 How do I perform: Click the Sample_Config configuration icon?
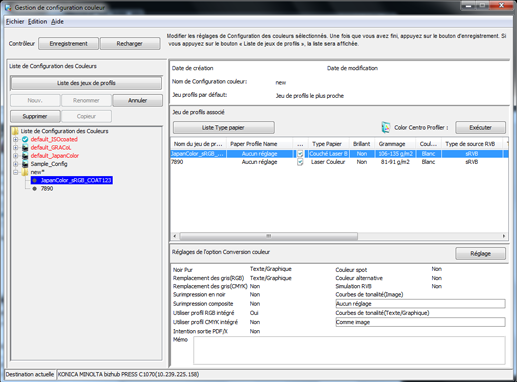(25, 164)
